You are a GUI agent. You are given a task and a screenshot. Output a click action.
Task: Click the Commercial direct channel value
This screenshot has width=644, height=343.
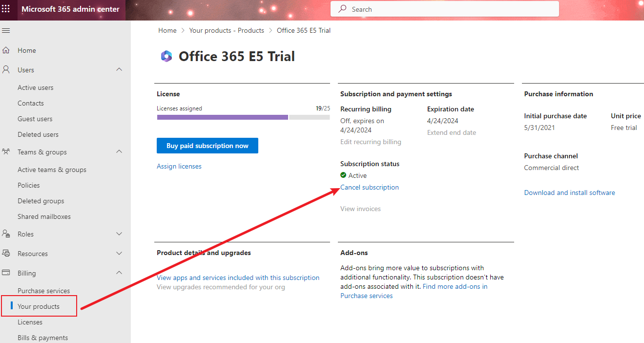[552, 168]
